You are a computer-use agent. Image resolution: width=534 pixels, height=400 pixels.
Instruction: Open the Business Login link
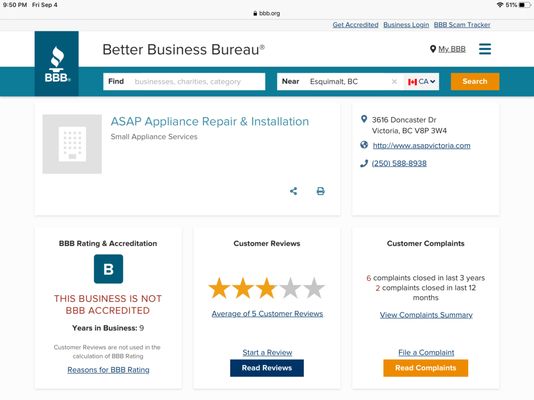(x=406, y=25)
